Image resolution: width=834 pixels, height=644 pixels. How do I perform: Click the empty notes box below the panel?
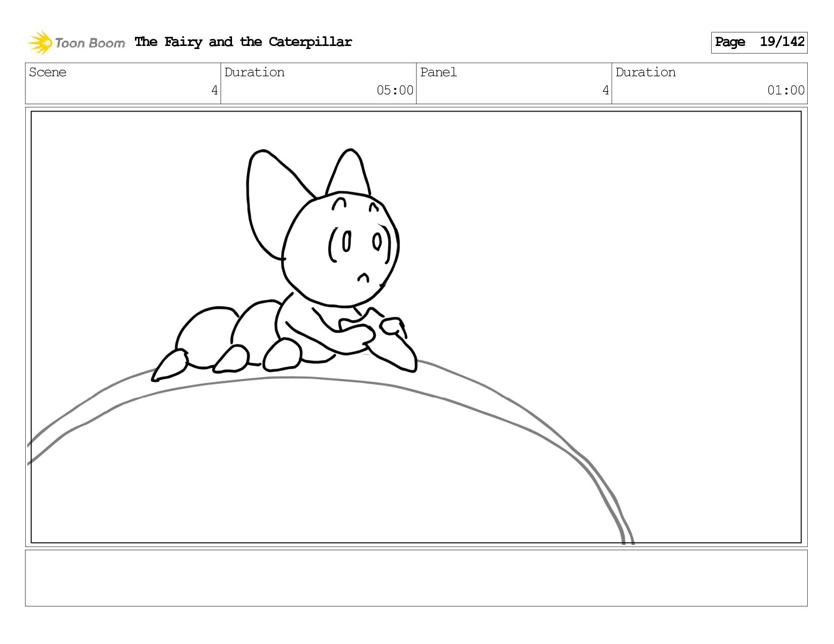point(416,578)
